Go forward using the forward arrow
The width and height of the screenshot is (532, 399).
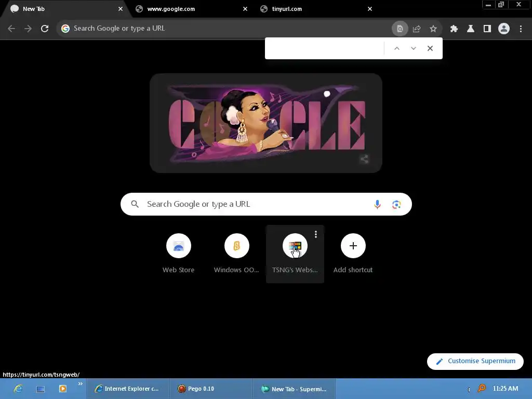tap(28, 29)
